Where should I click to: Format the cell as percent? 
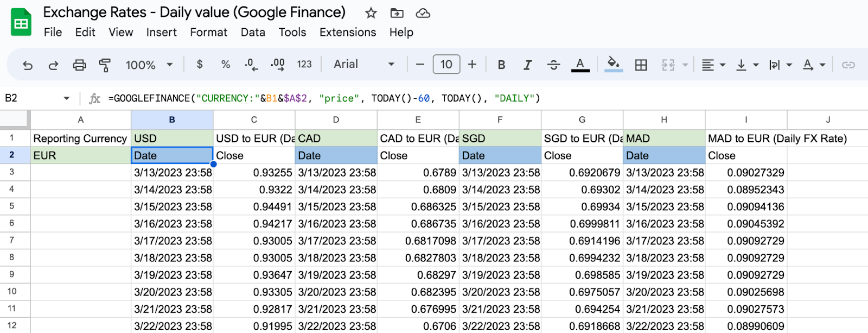(x=226, y=65)
